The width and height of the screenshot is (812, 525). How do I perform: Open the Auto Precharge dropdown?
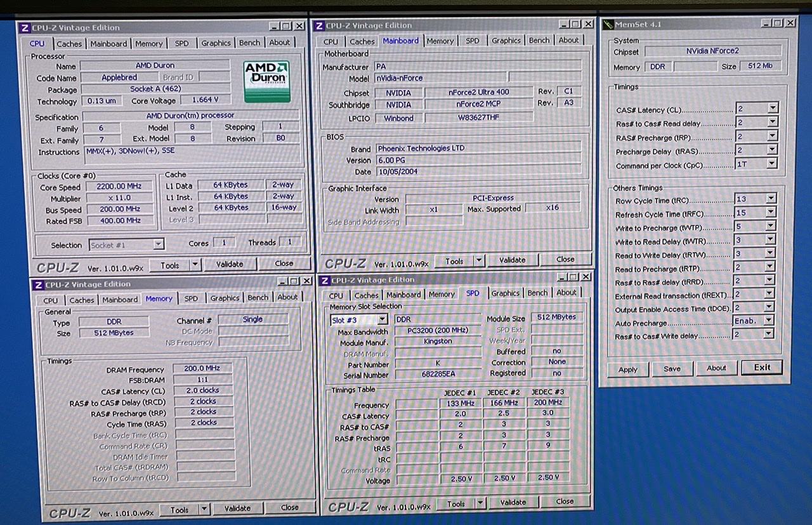point(769,321)
